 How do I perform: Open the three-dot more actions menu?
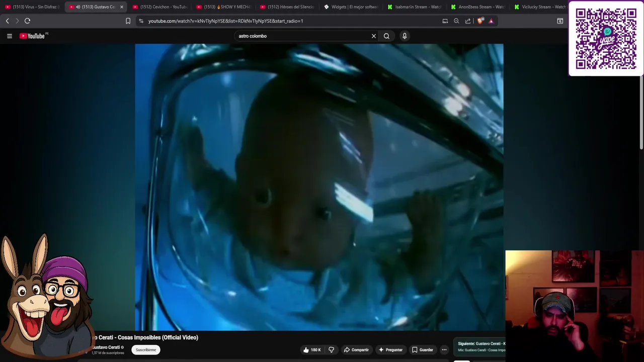(x=444, y=350)
